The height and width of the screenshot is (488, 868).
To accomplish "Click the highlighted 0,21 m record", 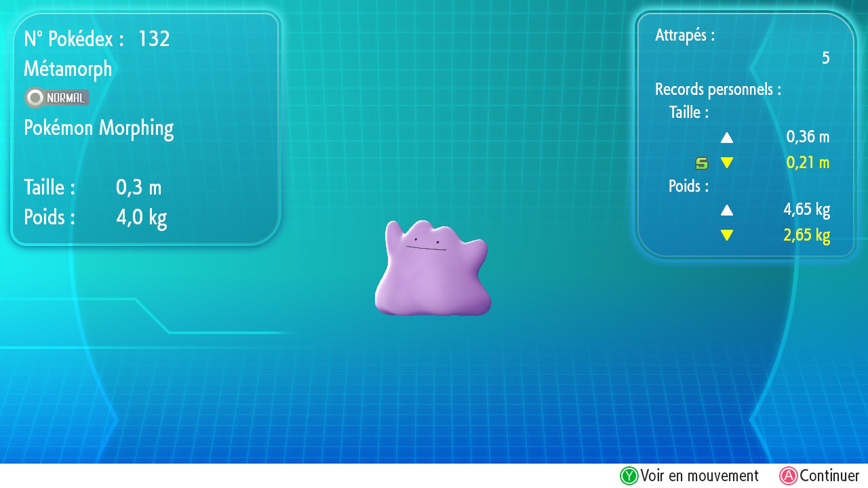I will click(808, 163).
